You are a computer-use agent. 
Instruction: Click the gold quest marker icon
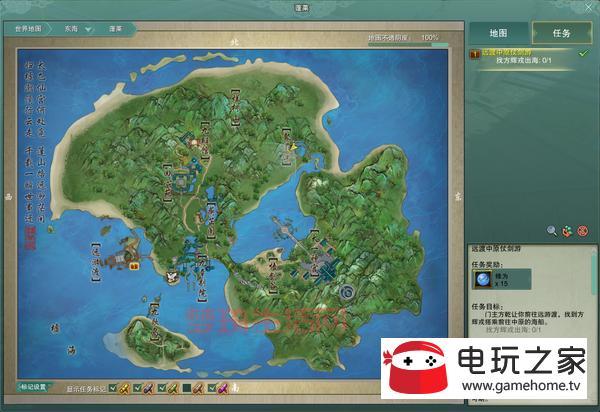click(x=125, y=389)
